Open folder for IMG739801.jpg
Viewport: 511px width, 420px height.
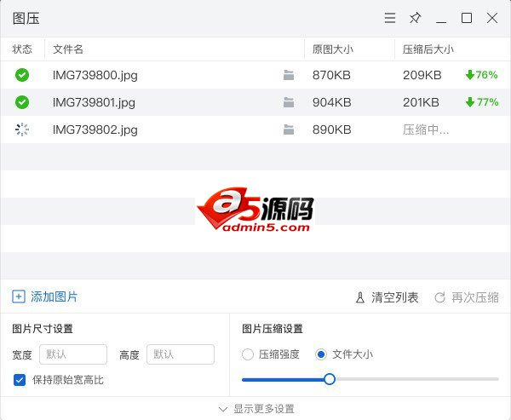coord(289,102)
